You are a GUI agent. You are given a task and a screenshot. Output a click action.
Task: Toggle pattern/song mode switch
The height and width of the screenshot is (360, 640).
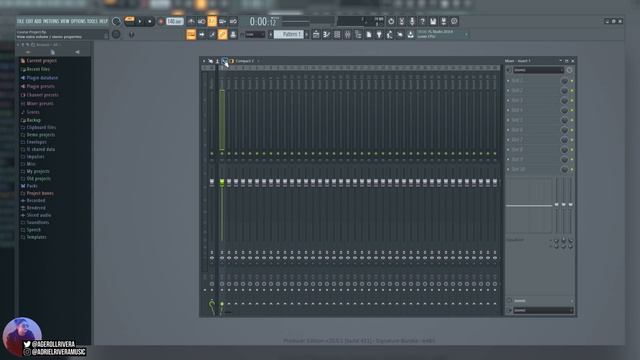point(129,21)
